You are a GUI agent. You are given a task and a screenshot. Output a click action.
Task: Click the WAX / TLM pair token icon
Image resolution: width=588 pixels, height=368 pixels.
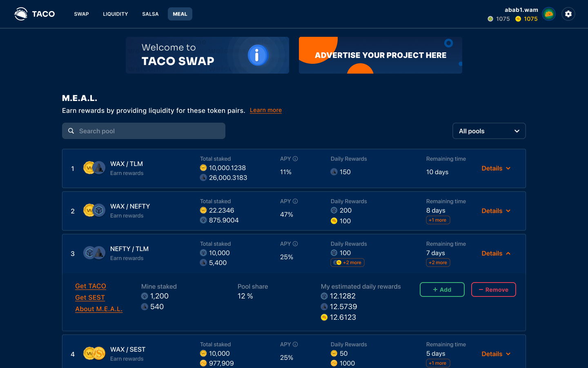94,168
